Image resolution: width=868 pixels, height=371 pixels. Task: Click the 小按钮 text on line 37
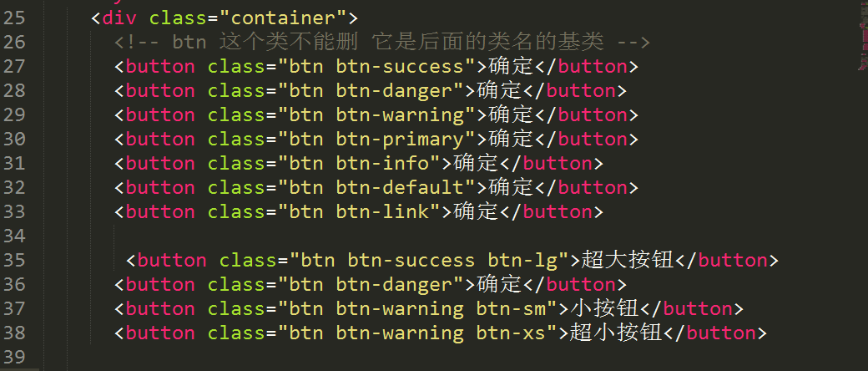coord(604,308)
